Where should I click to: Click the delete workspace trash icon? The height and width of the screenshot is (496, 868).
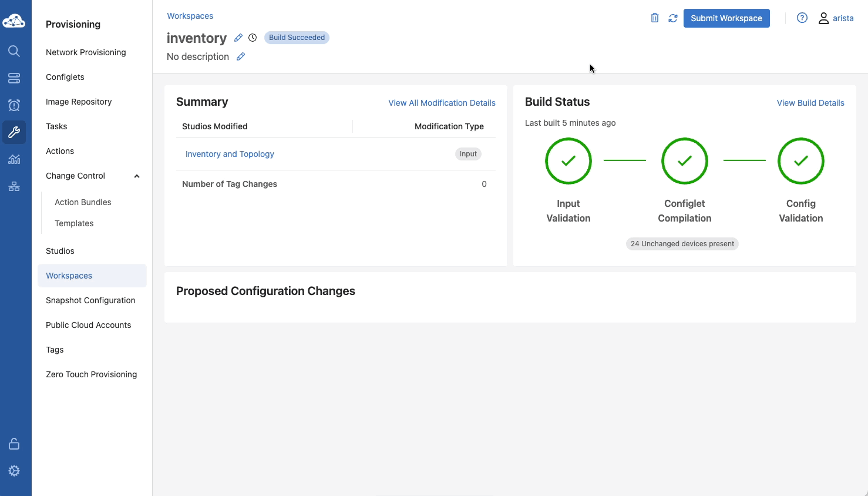coord(655,18)
